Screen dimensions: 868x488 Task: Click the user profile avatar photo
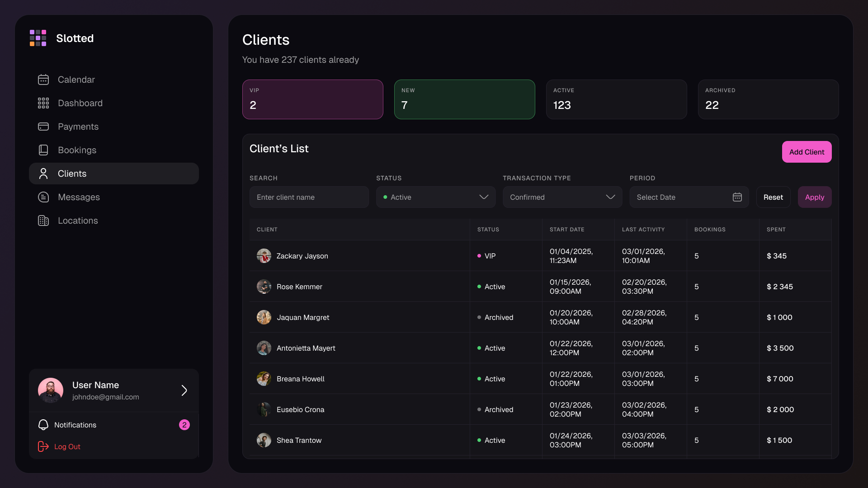[x=51, y=390]
